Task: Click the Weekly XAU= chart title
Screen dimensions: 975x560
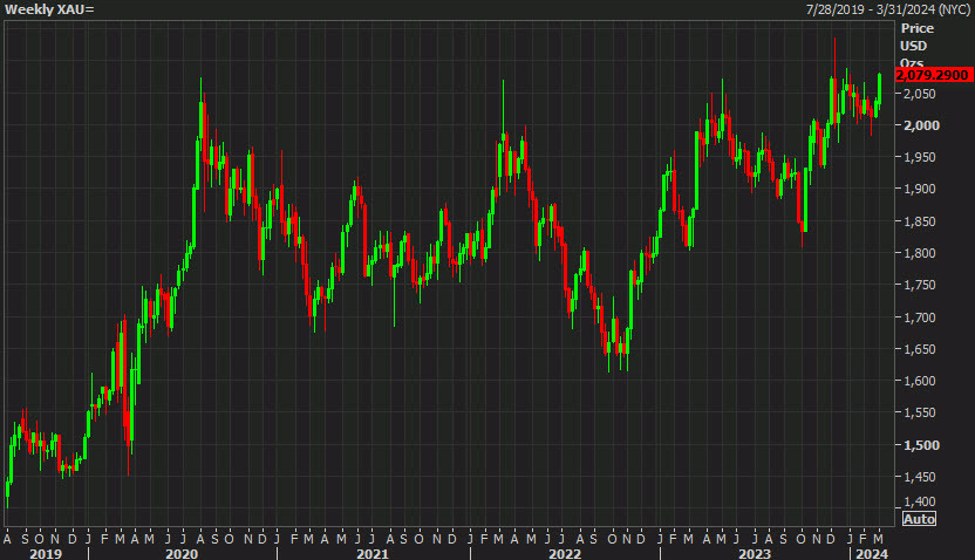Action: (50, 9)
